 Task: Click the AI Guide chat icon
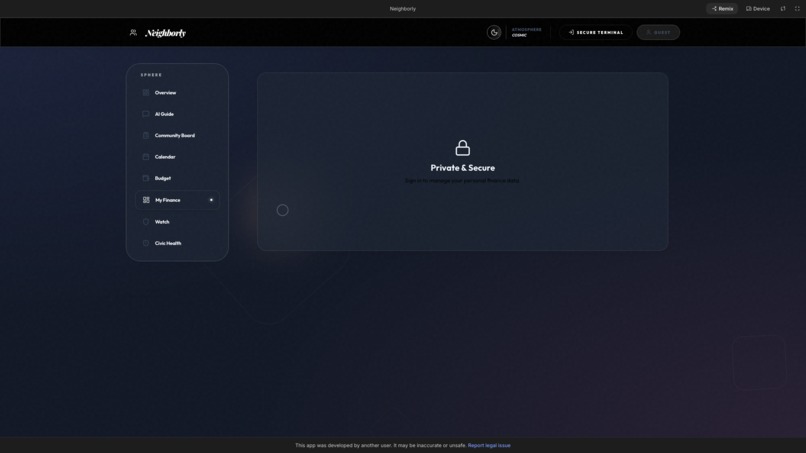(146, 114)
